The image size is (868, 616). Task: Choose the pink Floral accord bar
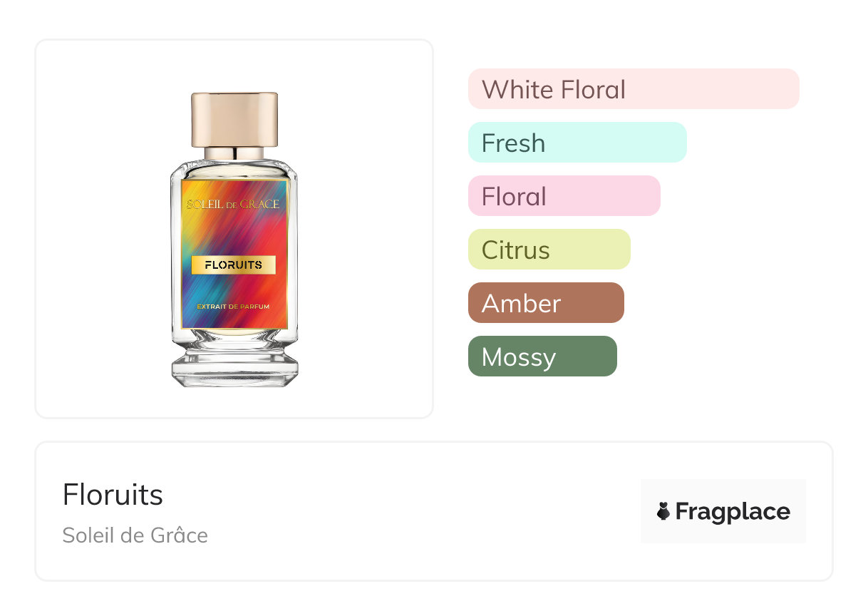pyautogui.click(x=564, y=196)
